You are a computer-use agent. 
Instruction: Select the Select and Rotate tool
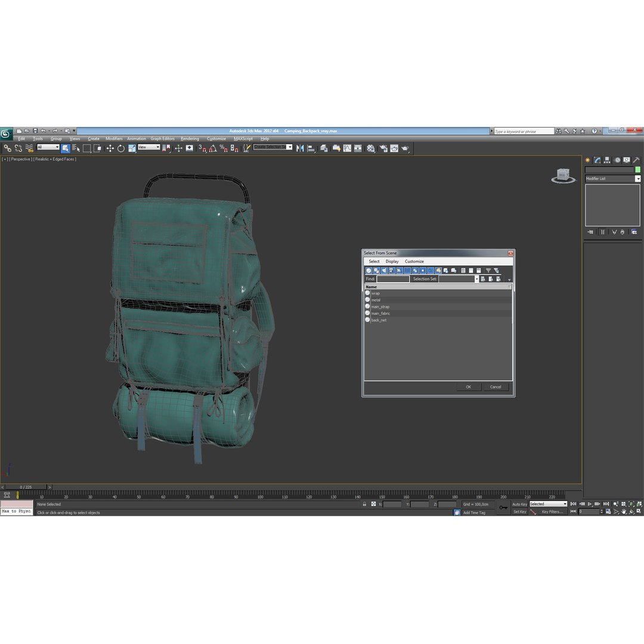[120, 148]
